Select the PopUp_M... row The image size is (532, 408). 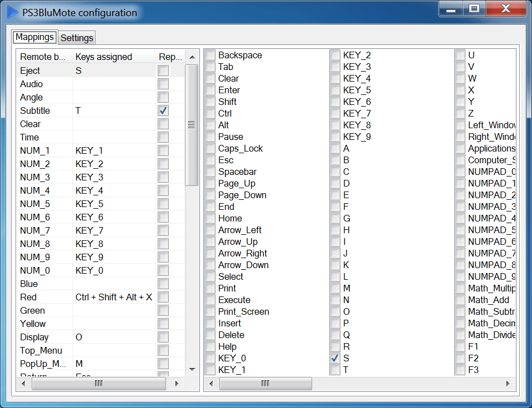tap(101, 364)
